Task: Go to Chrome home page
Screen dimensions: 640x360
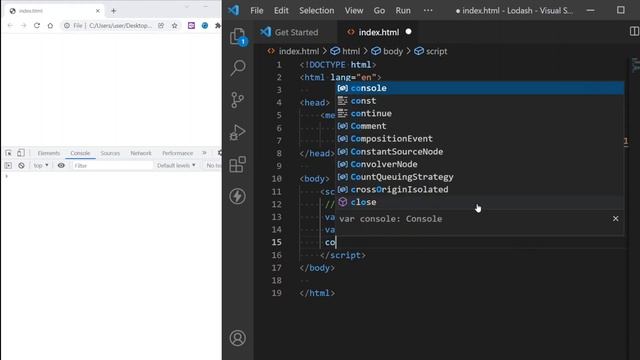Action: pos(50,25)
